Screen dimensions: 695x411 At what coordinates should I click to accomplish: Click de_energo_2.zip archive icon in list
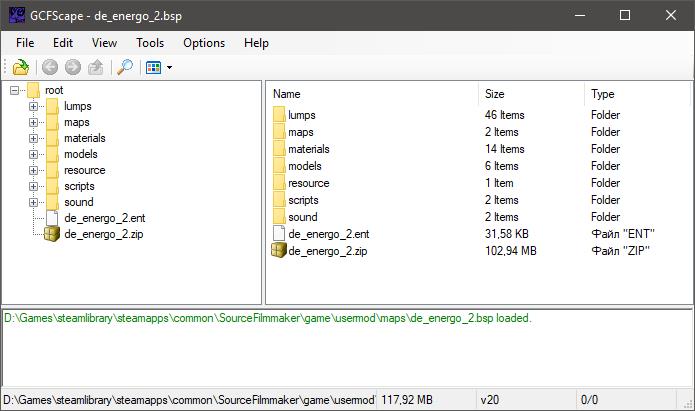(x=279, y=251)
